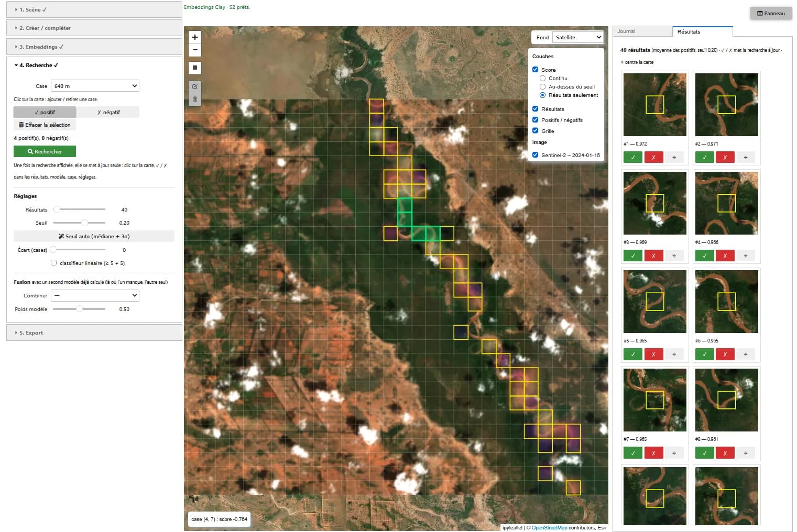Reject result #6 with red X
The height and width of the screenshot is (532, 797).
[725, 354]
